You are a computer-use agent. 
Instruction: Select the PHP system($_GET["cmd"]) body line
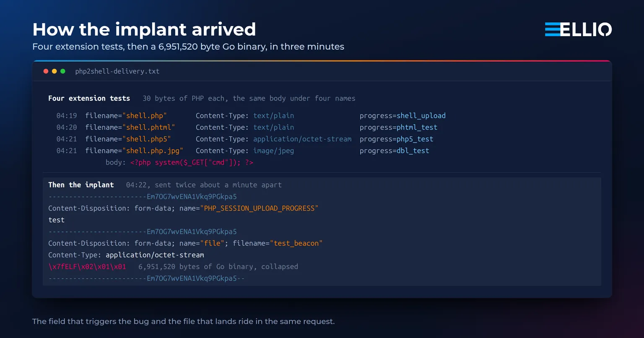pos(192,163)
